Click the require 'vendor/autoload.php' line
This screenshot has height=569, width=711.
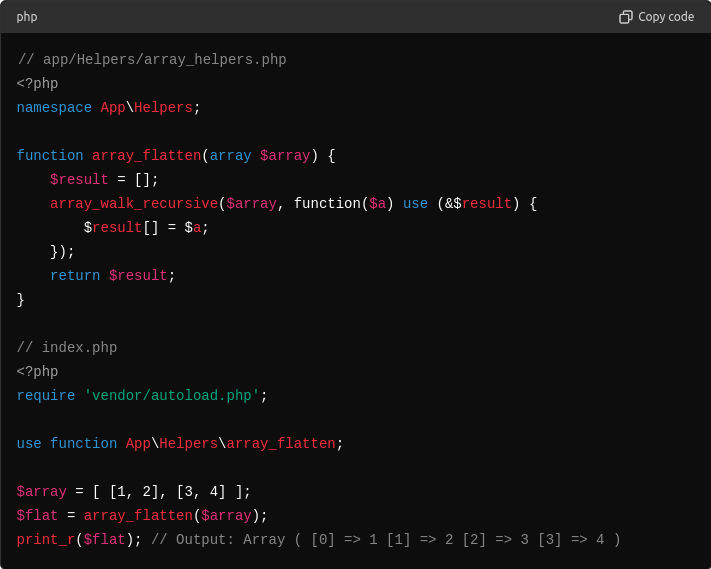(142, 395)
